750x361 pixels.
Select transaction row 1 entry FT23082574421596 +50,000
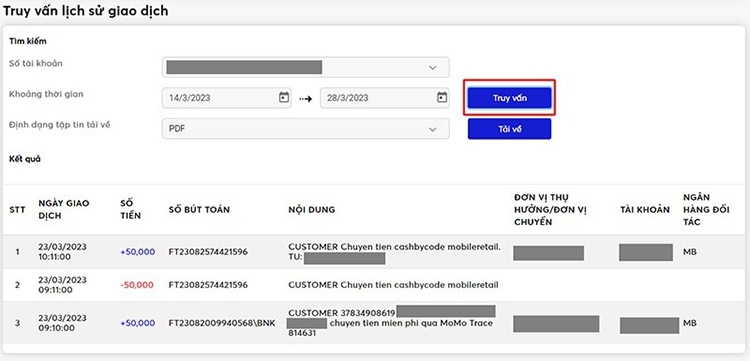[x=375, y=252]
